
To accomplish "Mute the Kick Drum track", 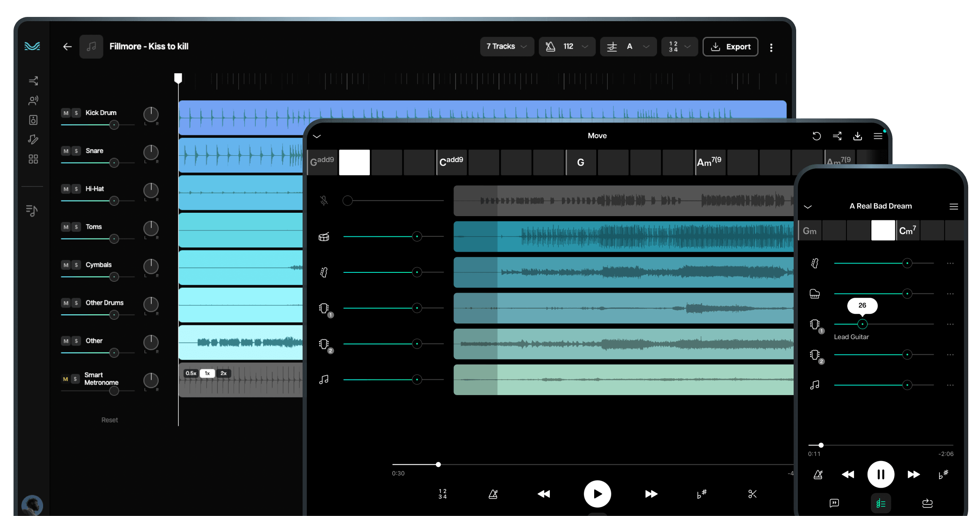I will [x=66, y=113].
